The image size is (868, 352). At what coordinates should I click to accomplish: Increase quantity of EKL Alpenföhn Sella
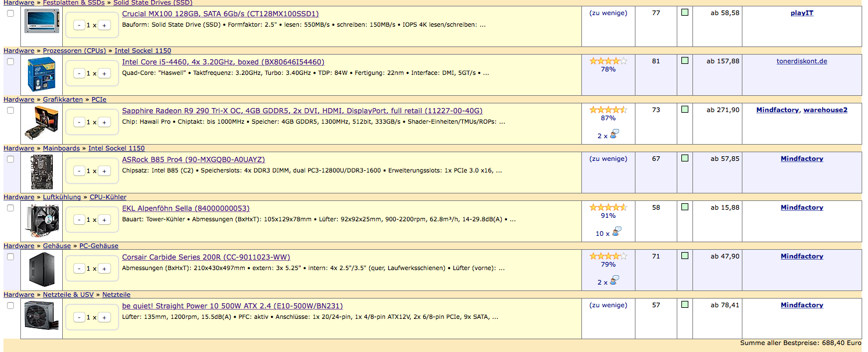click(104, 220)
